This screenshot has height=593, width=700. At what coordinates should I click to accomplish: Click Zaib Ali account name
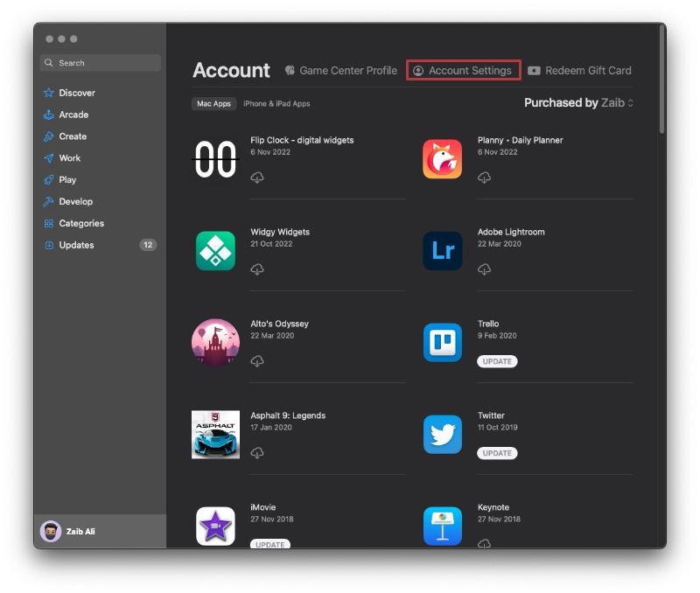click(80, 532)
